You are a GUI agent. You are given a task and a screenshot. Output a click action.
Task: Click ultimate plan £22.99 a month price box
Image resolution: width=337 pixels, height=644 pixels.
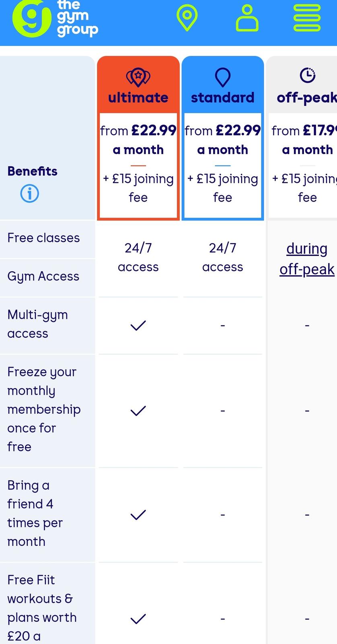pyautogui.click(x=138, y=165)
